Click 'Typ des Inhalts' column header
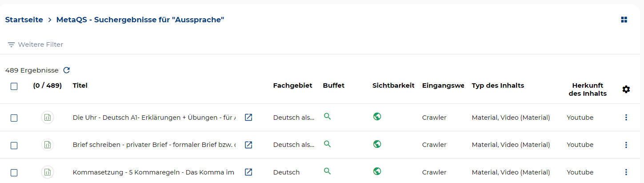644x183 pixels. click(498, 85)
